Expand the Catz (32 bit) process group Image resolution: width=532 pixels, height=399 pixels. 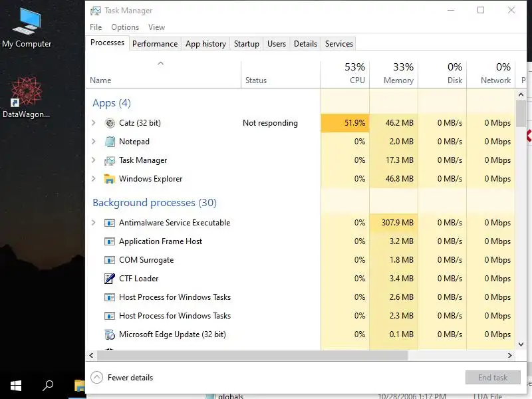94,123
